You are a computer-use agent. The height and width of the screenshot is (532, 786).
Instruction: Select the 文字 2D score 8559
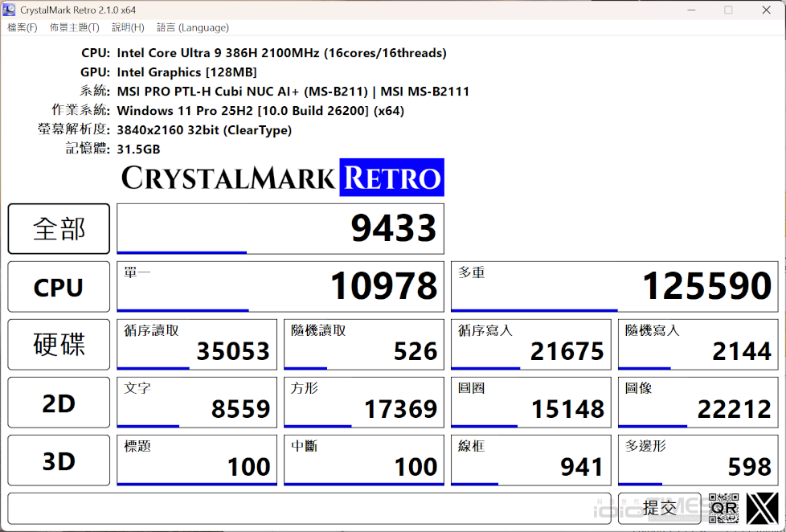197,403
